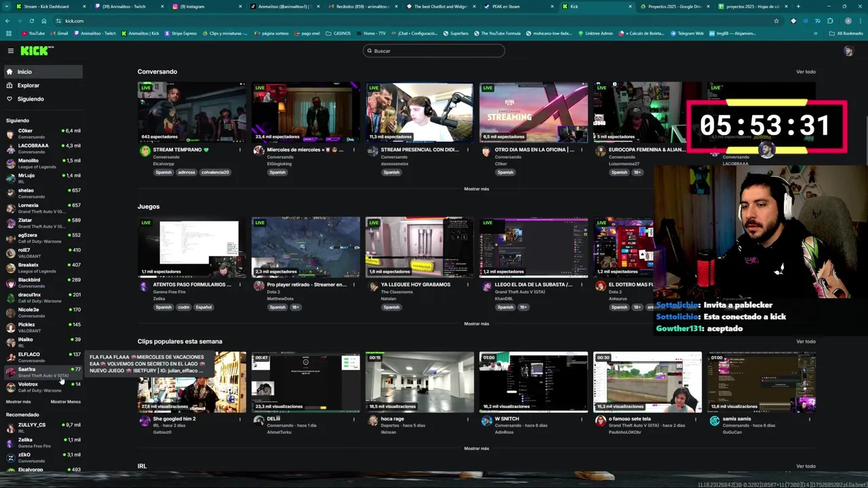Click Ver todo for IRL section
The image size is (868, 488).
click(x=806, y=466)
